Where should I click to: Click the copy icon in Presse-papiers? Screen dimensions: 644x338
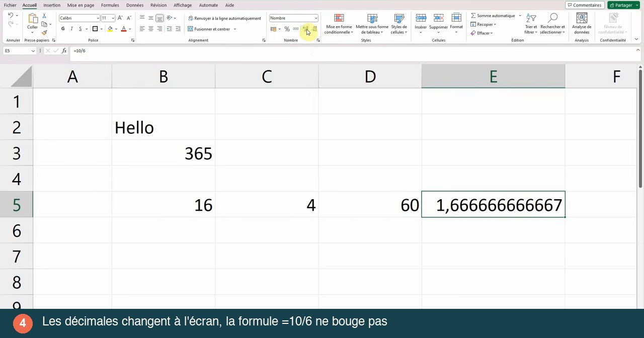click(44, 24)
